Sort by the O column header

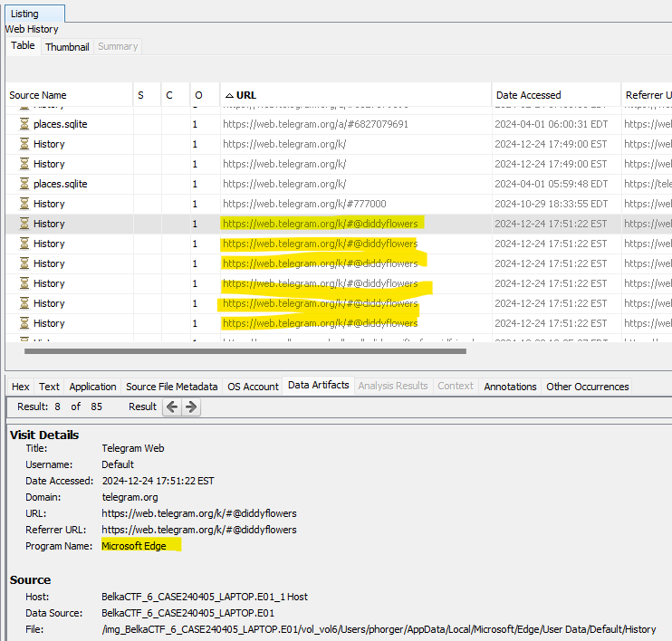click(205, 95)
